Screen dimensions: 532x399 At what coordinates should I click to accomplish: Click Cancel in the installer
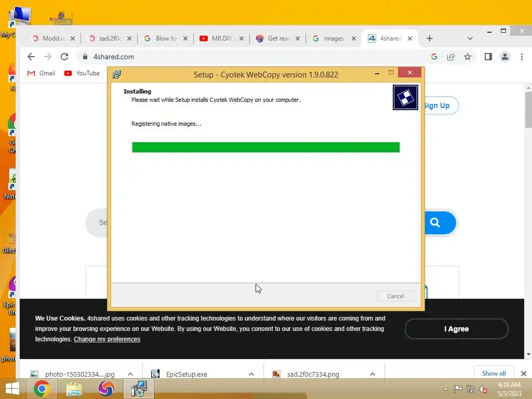point(395,296)
